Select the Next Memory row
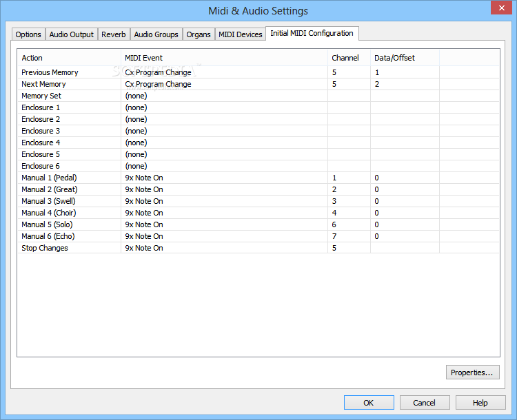This screenshot has width=517, height=420. click(x=258, y=84)
